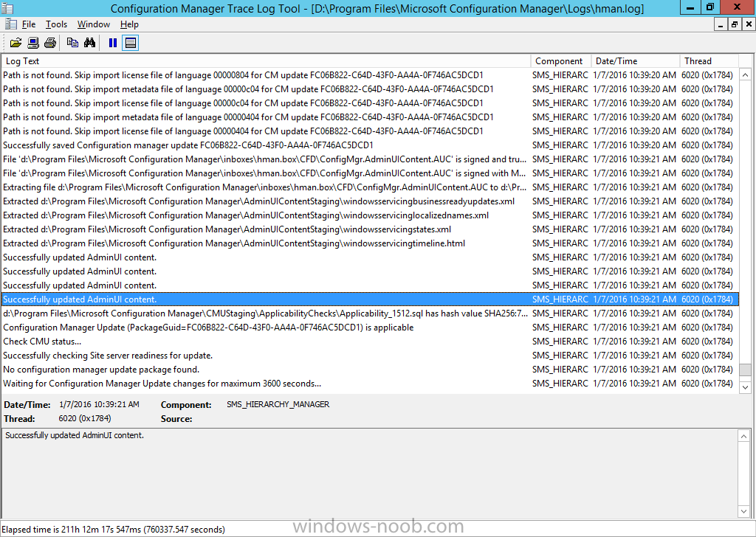Restore the inner hman.log document window

click(x=735, y=24)
